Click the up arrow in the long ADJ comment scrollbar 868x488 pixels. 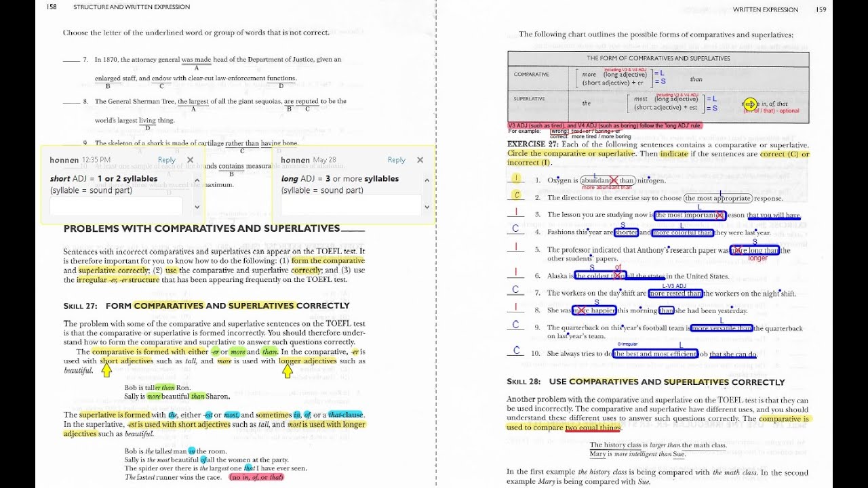pyautogui.click(x=427, y=181)
